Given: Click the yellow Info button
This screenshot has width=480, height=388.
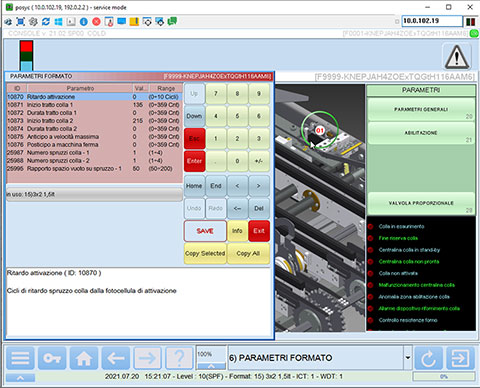Looking at the screenshot, I should coord(237,231).
